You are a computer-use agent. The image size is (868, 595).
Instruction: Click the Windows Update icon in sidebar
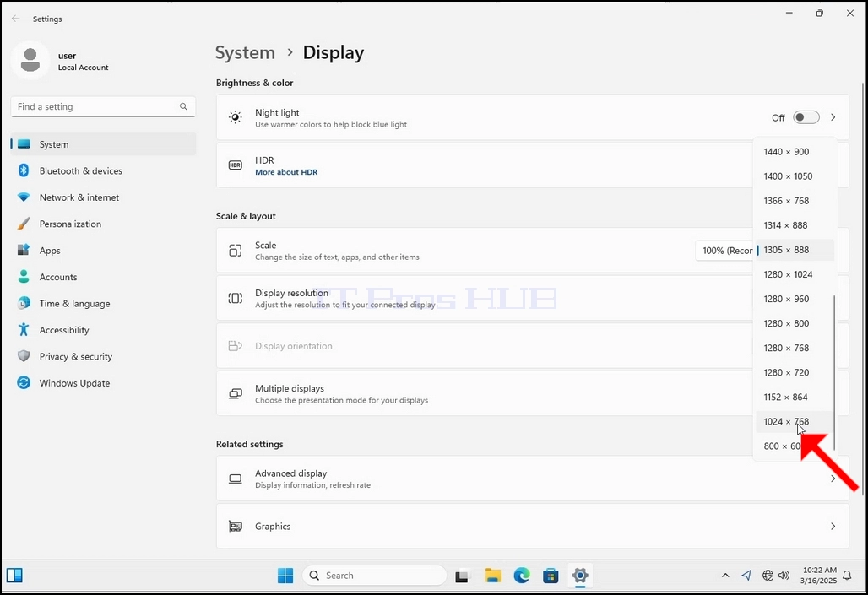(24, 383)
